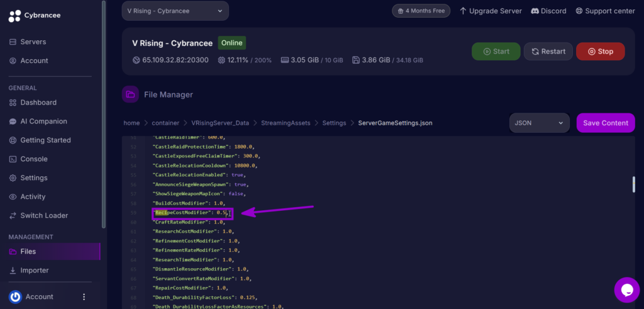644x309 pixels.
Task: Click the Switch Loader arrows icon
Action: [13, 216]
